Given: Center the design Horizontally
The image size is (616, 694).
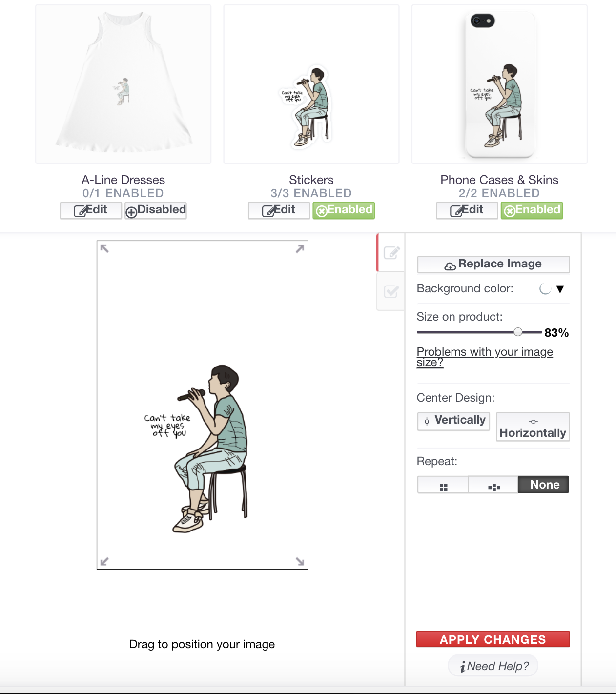Looking at the screenshot, I should click(533, 427).
